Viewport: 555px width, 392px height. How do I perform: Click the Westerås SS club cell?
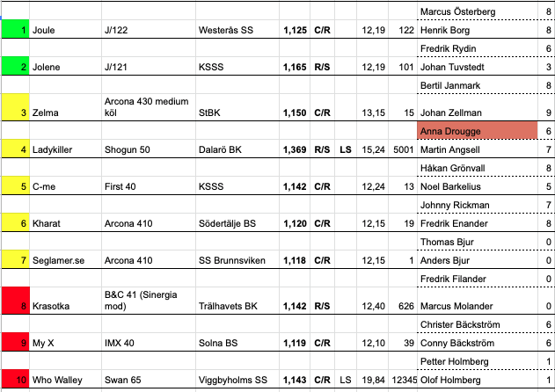tap(237, 30)
